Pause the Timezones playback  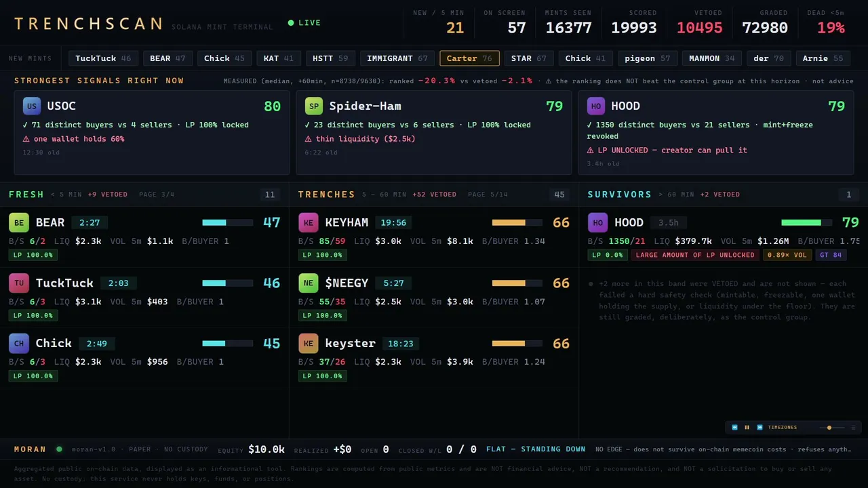coord(747,428)
